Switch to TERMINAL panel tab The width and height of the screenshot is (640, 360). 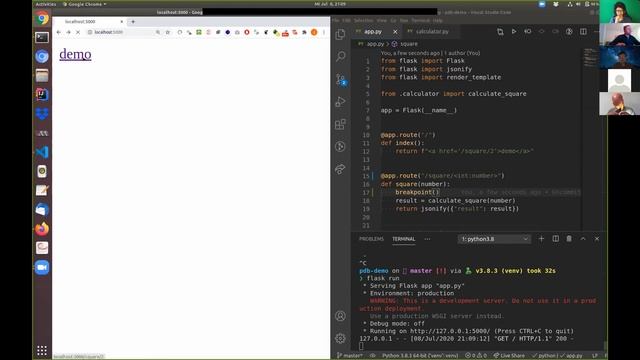coord(404,239)
